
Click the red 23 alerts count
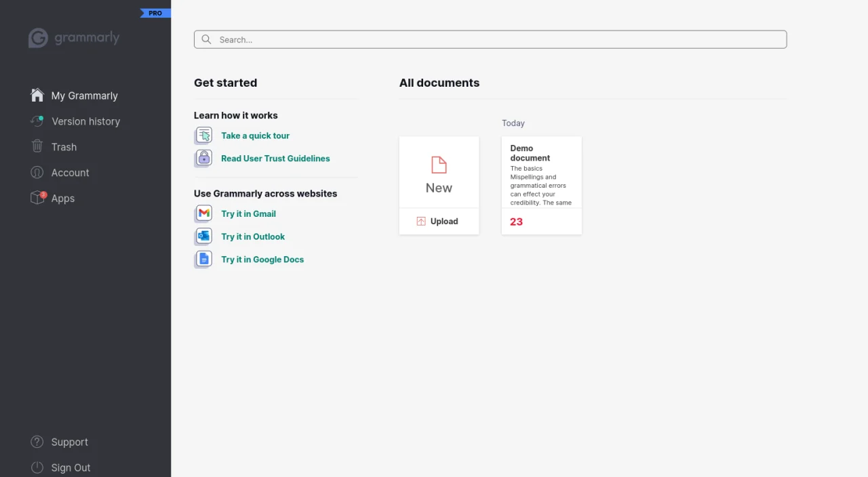point(516,222)
